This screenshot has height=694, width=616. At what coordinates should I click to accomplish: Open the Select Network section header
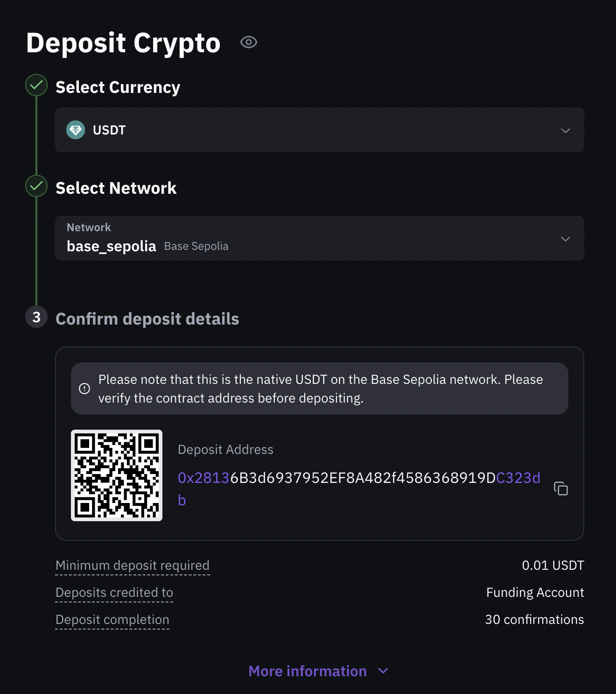[116, 188]
